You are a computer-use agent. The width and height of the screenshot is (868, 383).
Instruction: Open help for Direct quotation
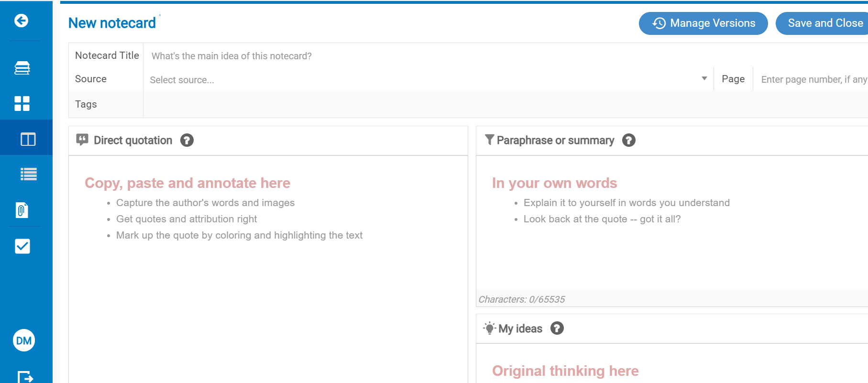pyautogui.click(x=187, y=140)
